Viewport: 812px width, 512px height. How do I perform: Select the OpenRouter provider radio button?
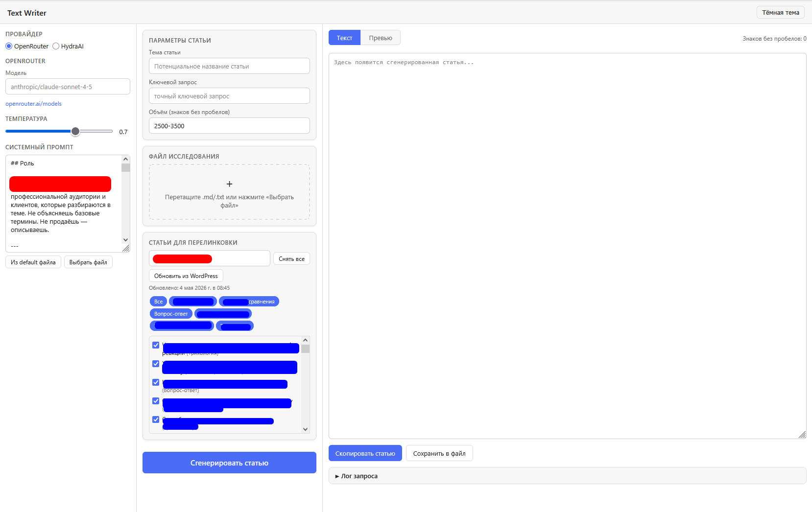(9, 46)
